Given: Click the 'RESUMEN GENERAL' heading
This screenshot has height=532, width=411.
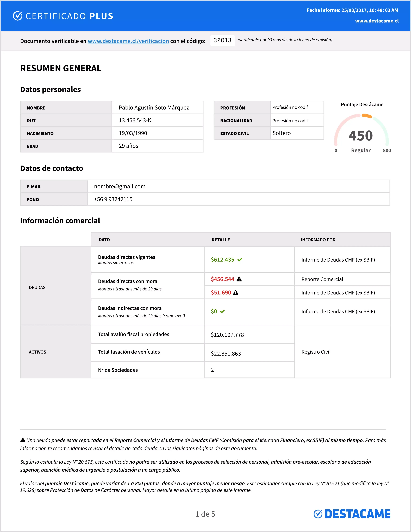Looking at the screenshot, I should pyautogui.click(x=61, y=68).
